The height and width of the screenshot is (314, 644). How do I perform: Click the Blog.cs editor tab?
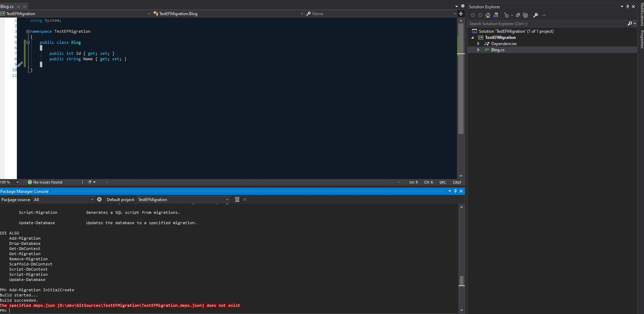(x=7, y=6)
